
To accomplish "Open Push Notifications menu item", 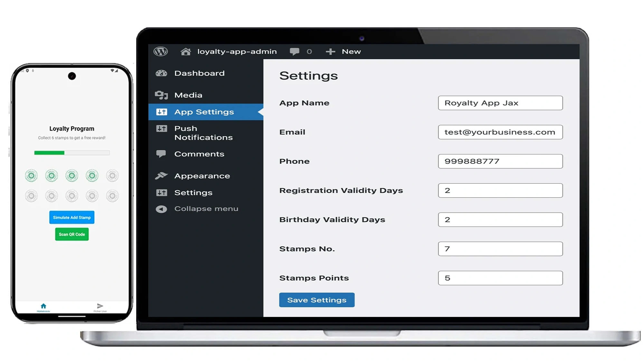I will point(204,133).
